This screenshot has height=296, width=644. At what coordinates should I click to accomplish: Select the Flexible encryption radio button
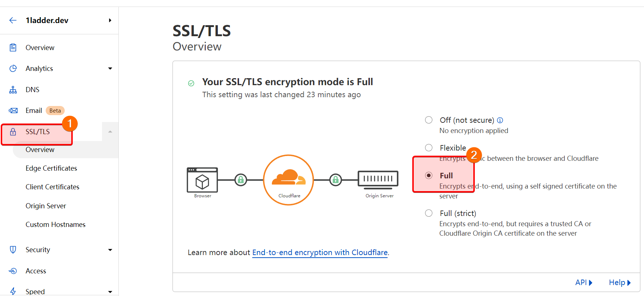429,148
